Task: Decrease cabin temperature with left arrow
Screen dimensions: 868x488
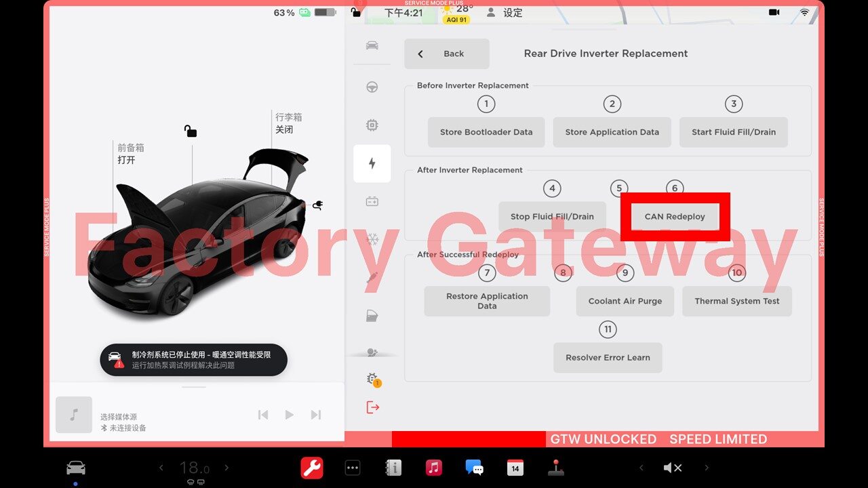Action: pyautogui.click(x=161, y=468)
